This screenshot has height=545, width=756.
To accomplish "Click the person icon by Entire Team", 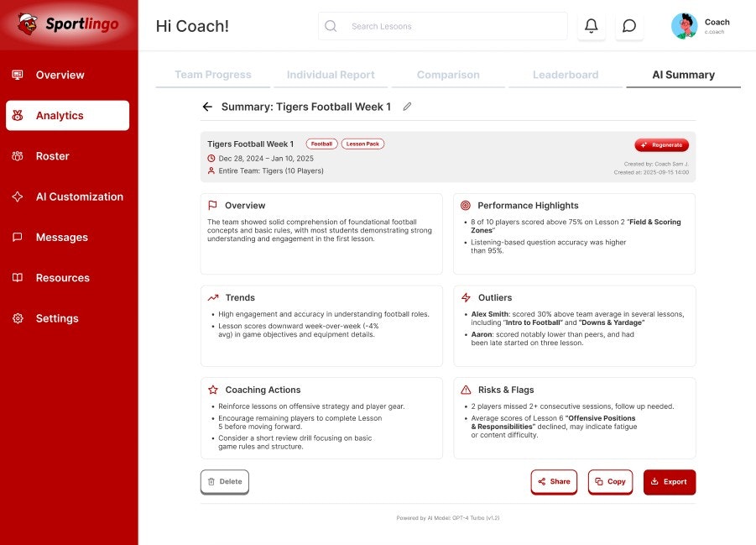I will coord(211,170).
